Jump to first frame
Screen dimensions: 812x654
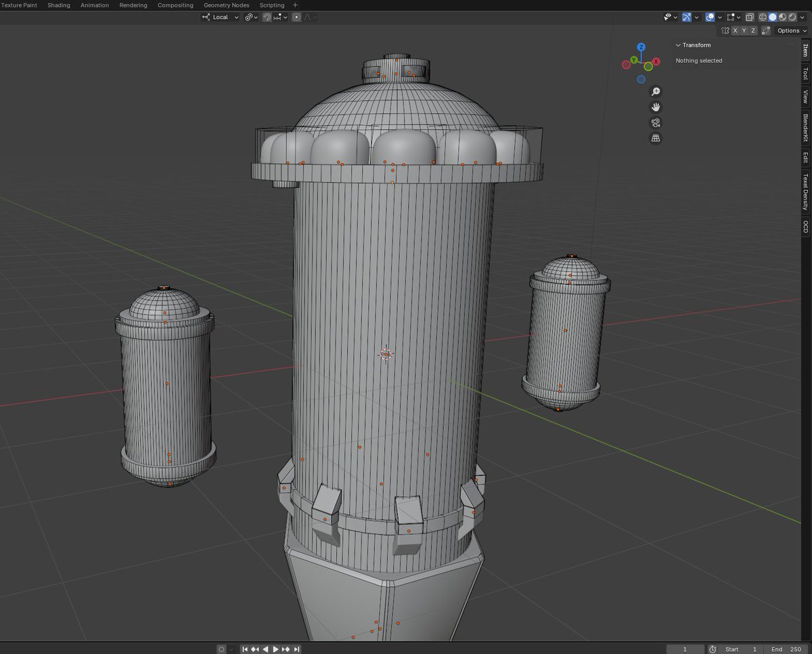(245, 649)
